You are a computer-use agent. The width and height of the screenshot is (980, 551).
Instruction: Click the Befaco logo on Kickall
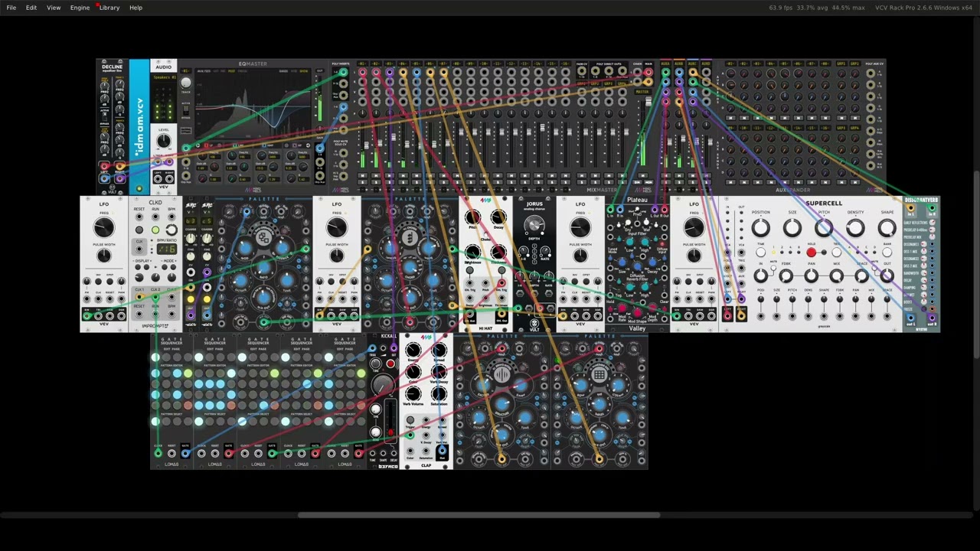tap(388, 466)
